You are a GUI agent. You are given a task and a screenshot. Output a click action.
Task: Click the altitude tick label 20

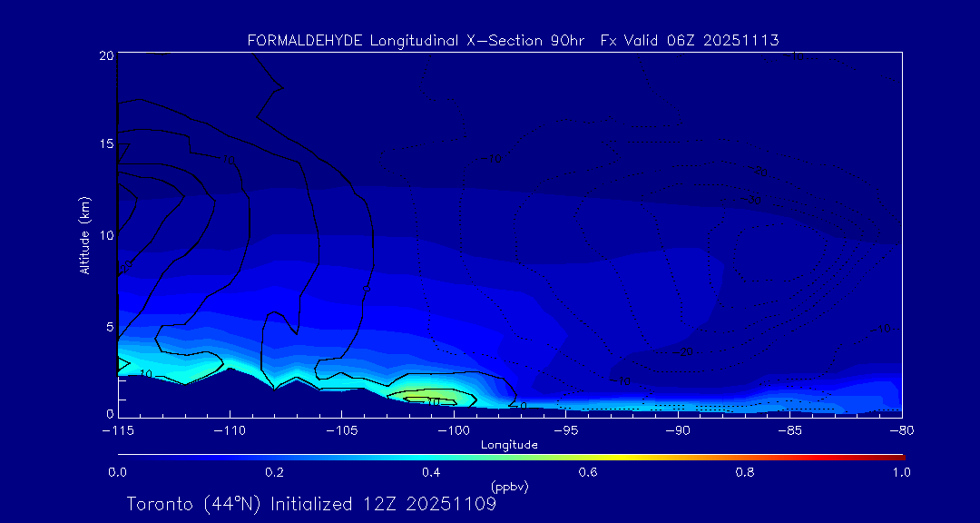[105, 55]
